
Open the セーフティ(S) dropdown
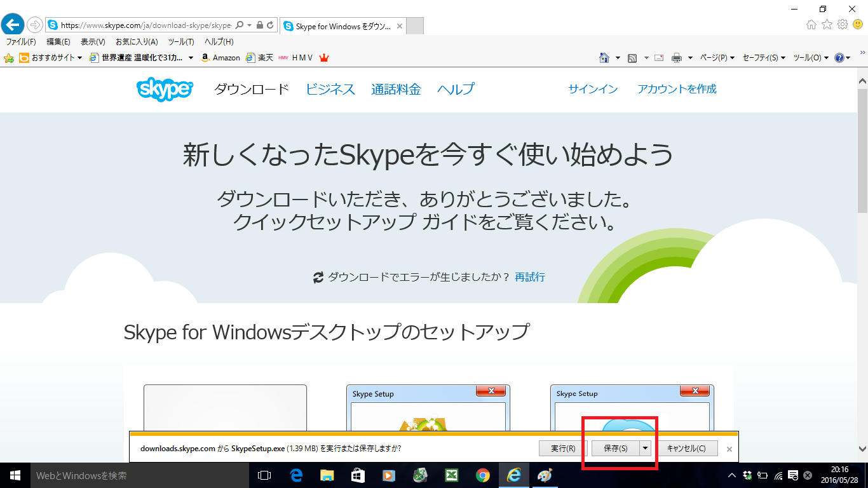(x=763, y=58)
